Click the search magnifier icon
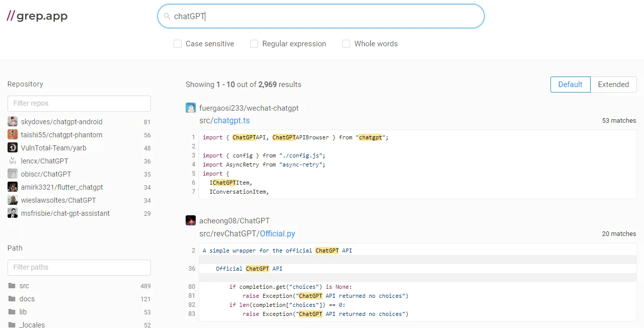Image resolution: width=644 pixels, height=328 pixels. point(167,16)
